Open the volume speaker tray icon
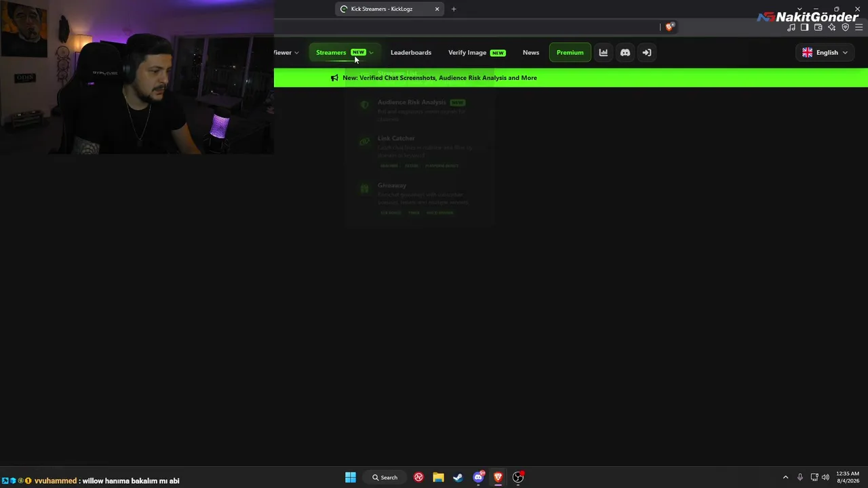 pyautogui.click(x=825, y=477)
